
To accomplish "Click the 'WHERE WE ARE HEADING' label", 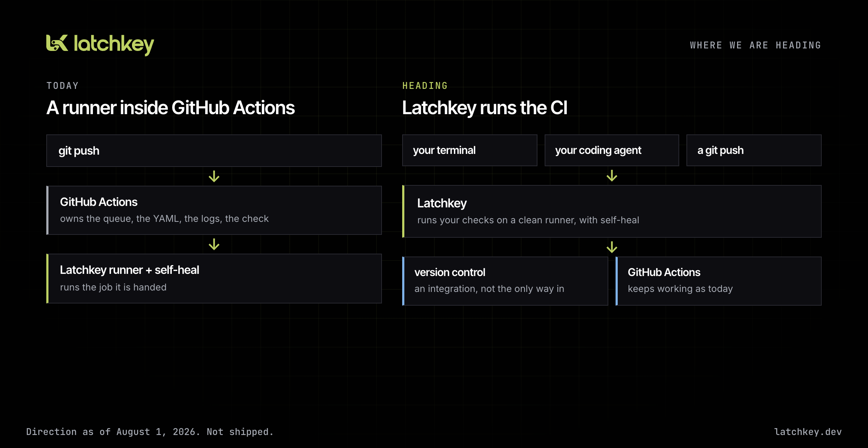I will point(756,45).
